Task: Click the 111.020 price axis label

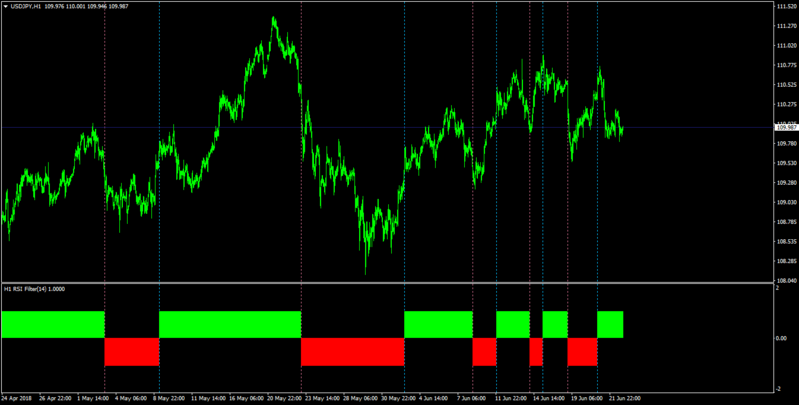Action: pyautogui.click(x=786, y=45)
